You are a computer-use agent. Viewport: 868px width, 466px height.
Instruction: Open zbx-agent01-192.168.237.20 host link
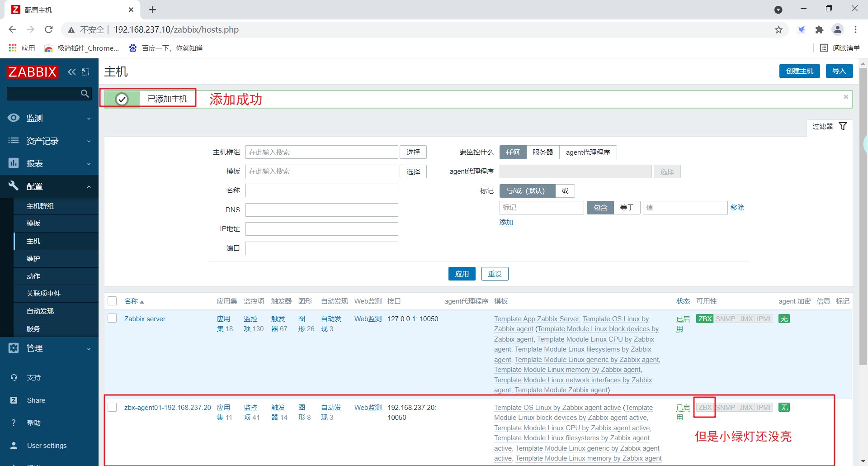coord(168,407)
